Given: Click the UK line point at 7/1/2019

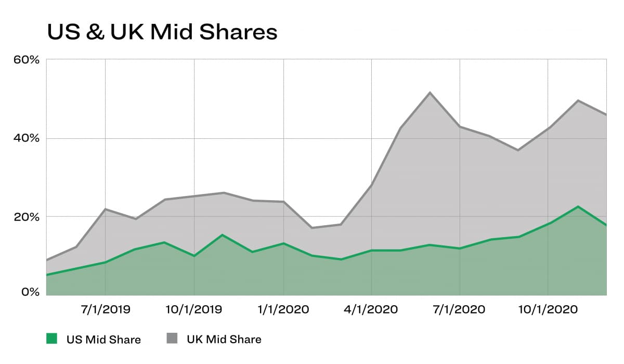Looking at the screenshot, I should [106, 209].
